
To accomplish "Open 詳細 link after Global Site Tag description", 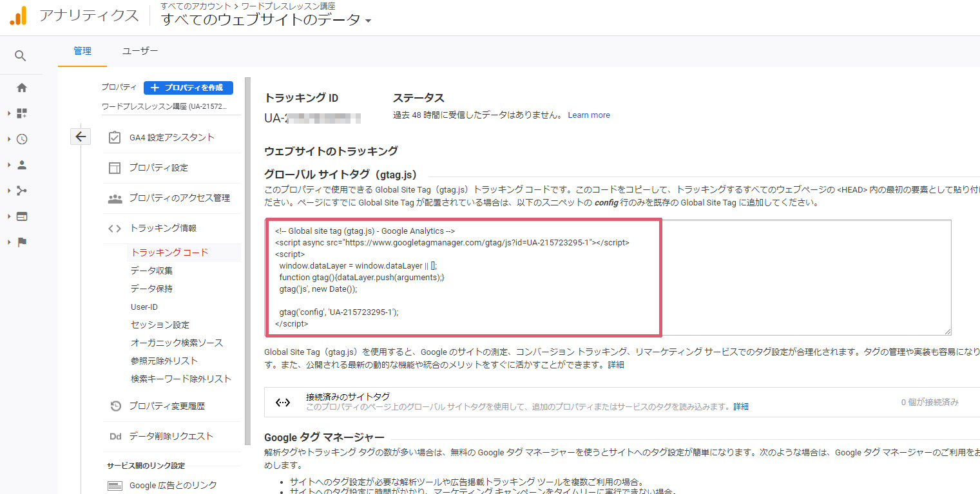I will [x=616, y=365].
